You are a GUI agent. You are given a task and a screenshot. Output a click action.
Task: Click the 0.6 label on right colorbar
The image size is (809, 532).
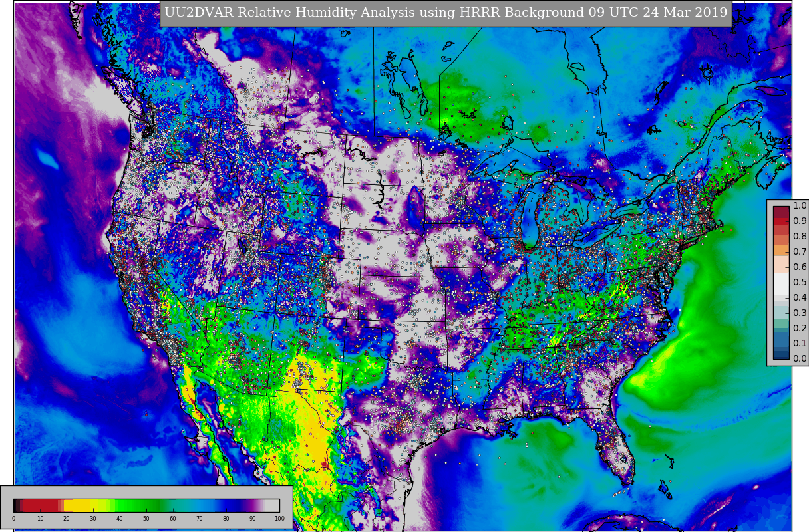click(800, 267)
